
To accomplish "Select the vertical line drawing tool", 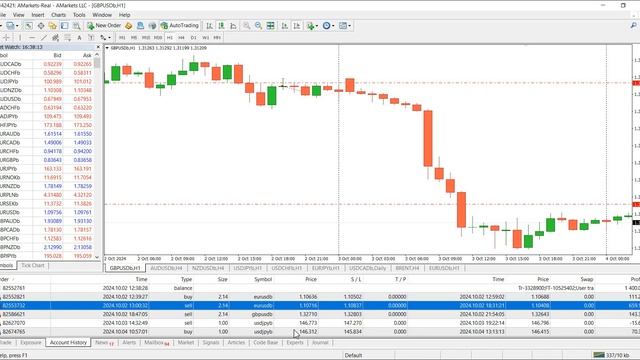I will tap(20, 38).
